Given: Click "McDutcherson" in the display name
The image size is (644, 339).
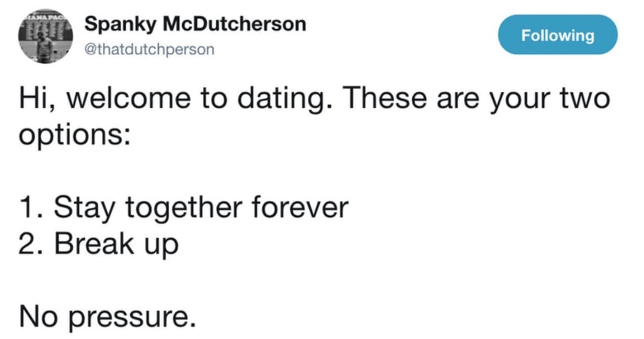Looking at the screenshot, I should tap(235, 24).
